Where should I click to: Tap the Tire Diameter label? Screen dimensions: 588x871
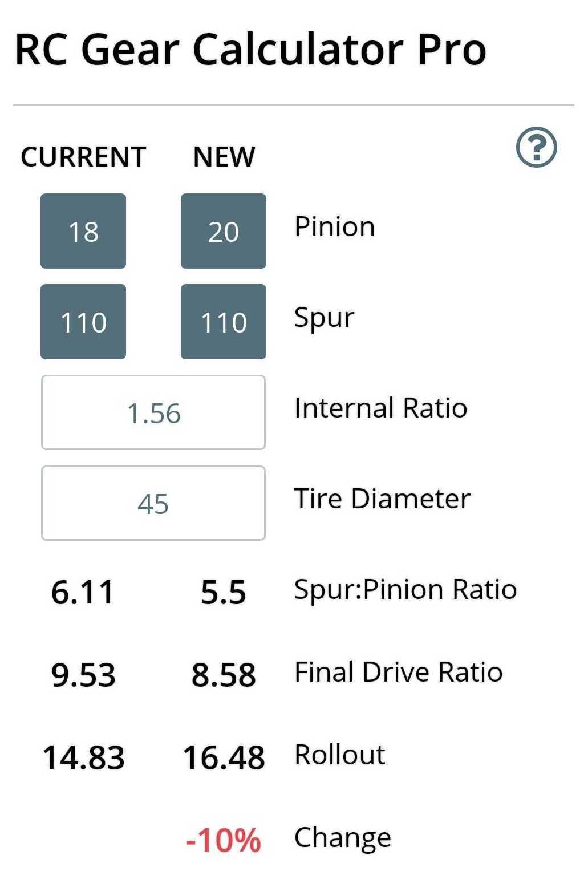(382, 499)
